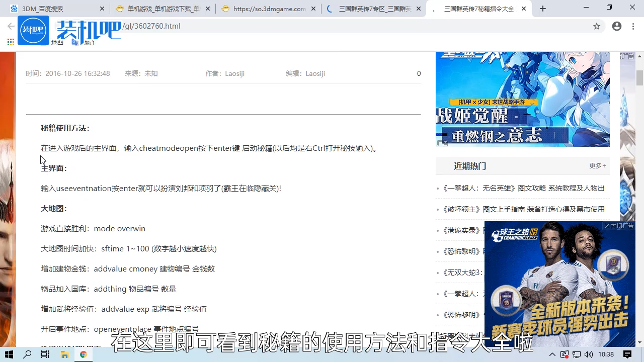Open Task View from the taskbar
Screen dimensions: 644x362
[45, 354]
